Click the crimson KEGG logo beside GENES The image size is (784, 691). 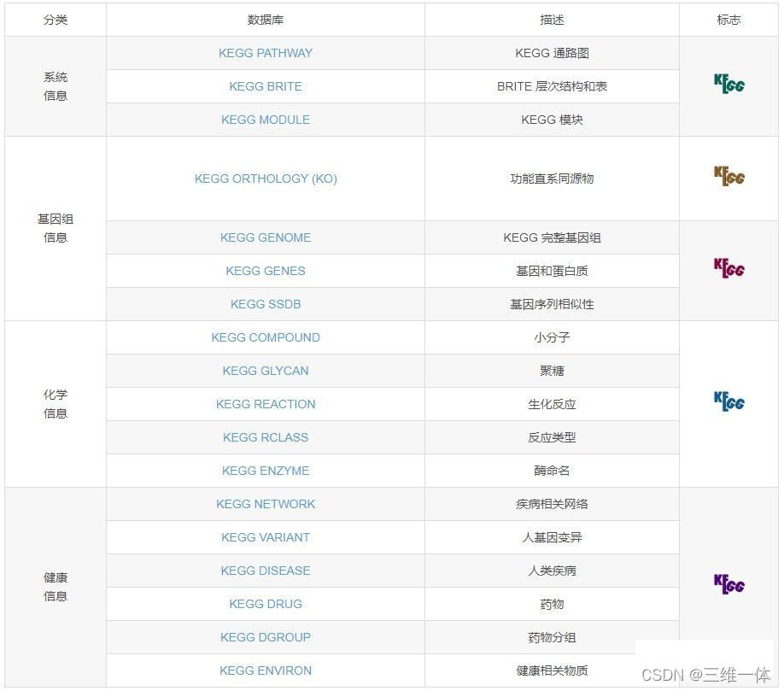click(729, 268)
